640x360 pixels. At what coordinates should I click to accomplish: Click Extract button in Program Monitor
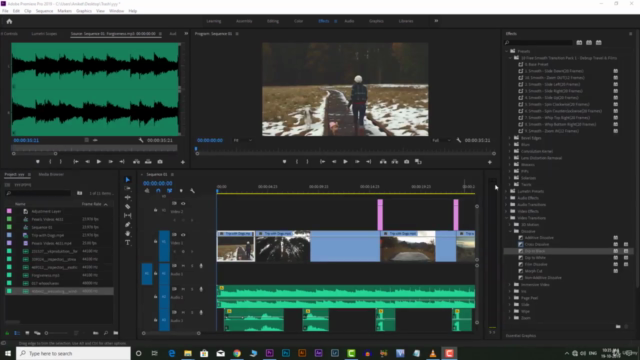[x=395, y=162]
